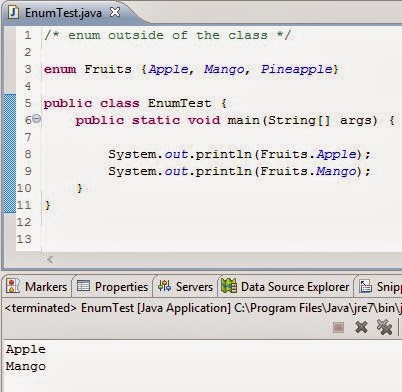Click 'Apple' in the enum declaration on line 3
Image resolution: width=402 pixels, height=392 pixels.
coord(168,69)
